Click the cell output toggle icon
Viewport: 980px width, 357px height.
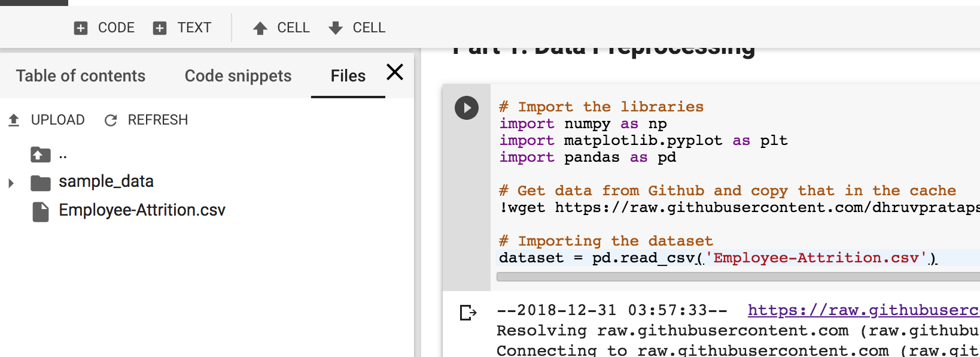point(468,312)
